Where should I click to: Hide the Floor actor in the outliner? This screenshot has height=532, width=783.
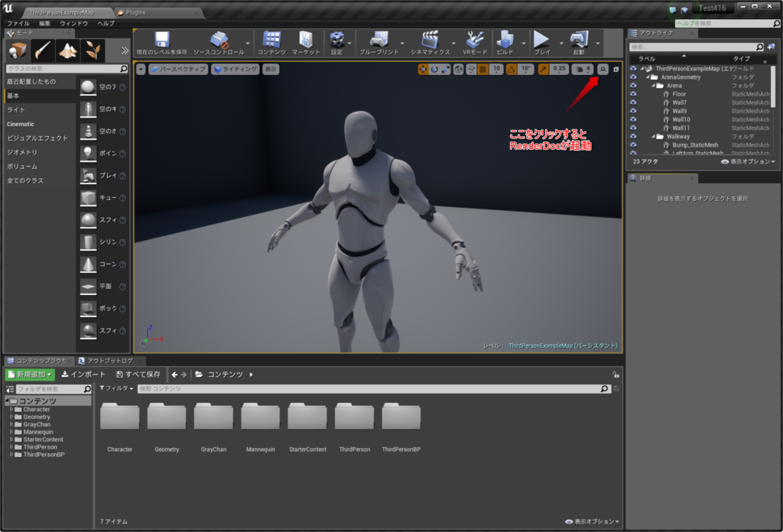(632, 94)
